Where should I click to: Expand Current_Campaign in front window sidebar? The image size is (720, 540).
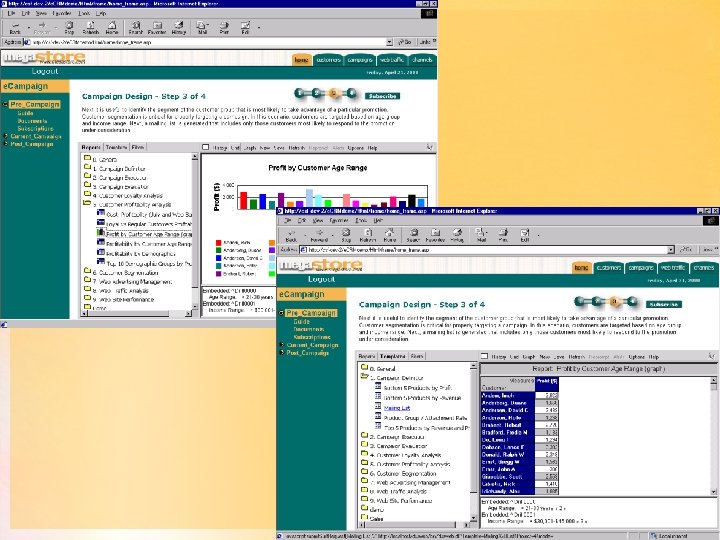pyautogui.click(x=282, y=344)
